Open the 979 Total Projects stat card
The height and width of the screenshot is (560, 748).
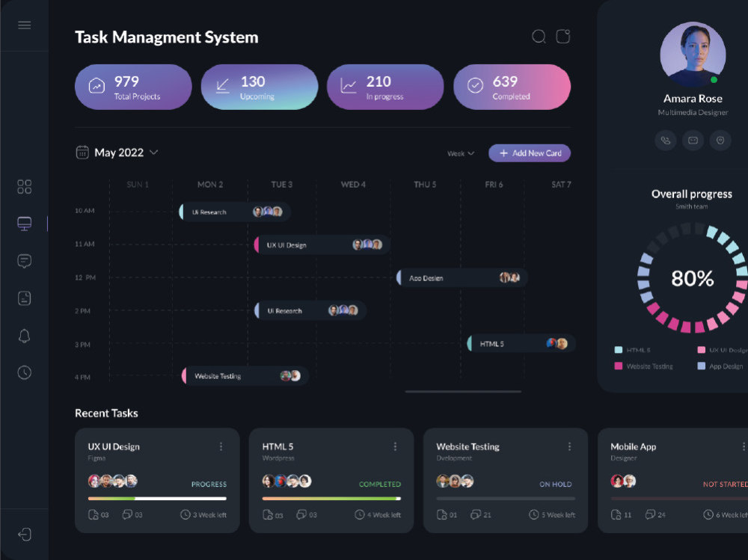point(134,87)
